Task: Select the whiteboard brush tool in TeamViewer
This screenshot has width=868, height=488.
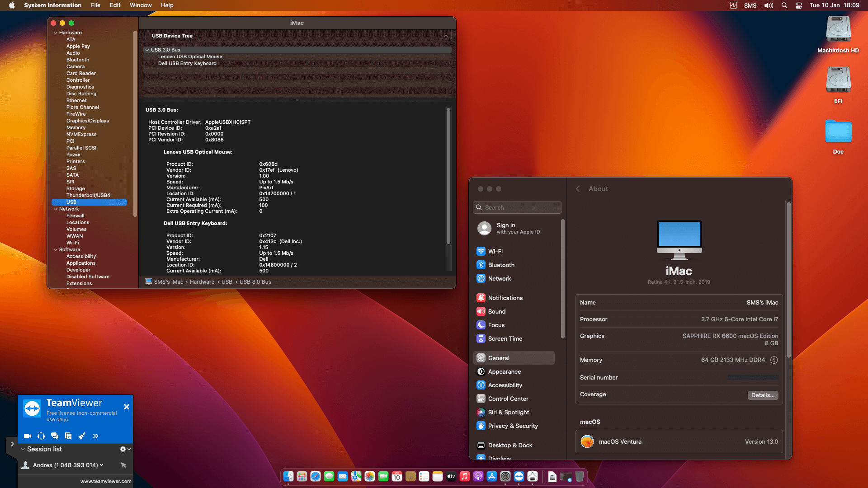Action: pos(82,436)
